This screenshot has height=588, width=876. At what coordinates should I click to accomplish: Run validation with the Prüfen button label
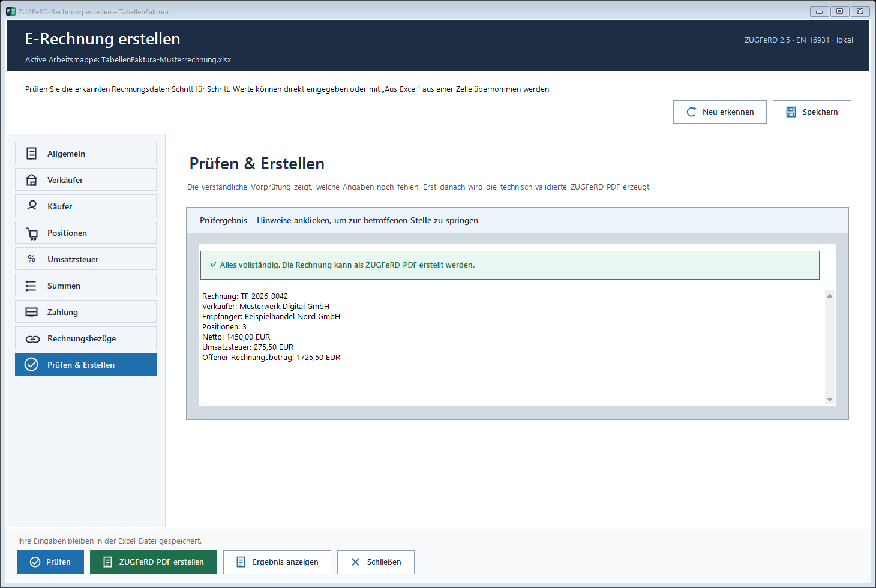pos(58,562)
